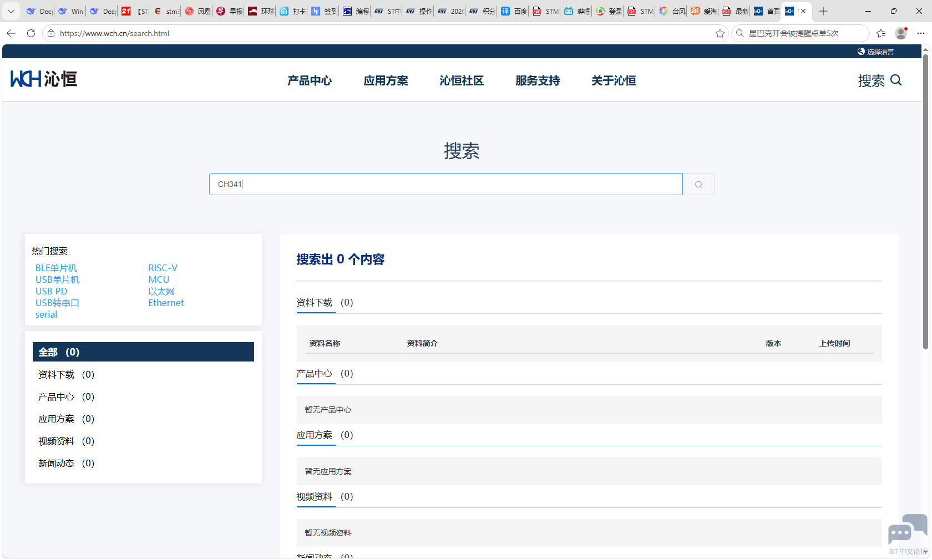
Task: Click the USB PD hot search link
Action: coord(51,291)
